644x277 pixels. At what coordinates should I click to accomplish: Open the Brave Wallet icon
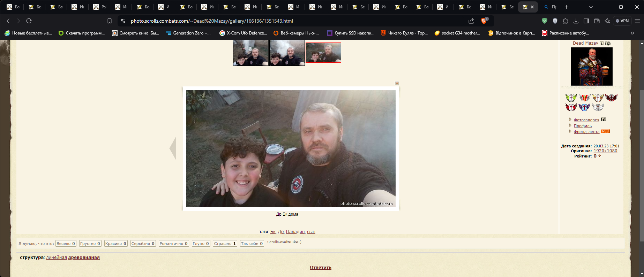(x=597, y=21)
